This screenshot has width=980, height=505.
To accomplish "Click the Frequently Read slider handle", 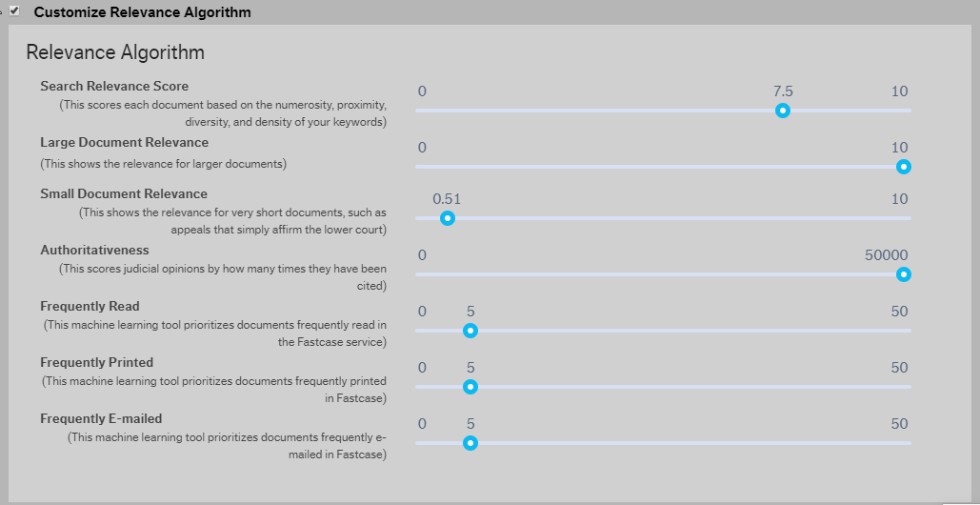I will (x=470, y=331).
